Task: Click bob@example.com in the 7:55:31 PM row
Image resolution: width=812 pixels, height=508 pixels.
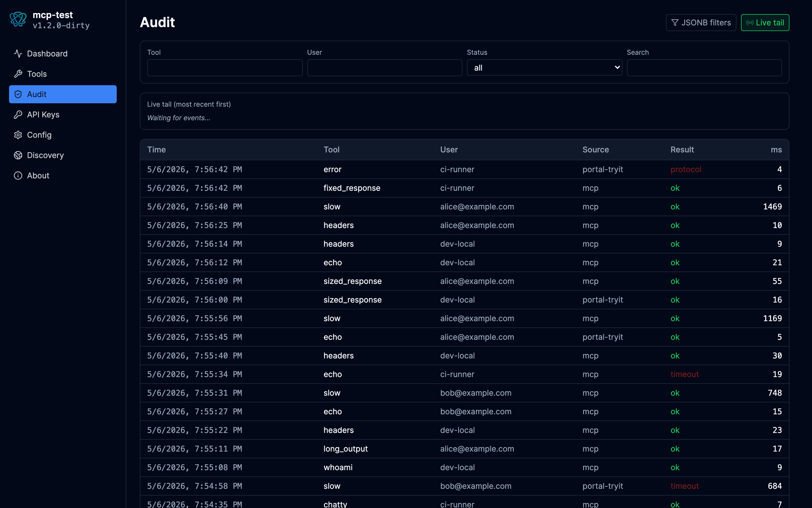Action: [x=476, y=393]
